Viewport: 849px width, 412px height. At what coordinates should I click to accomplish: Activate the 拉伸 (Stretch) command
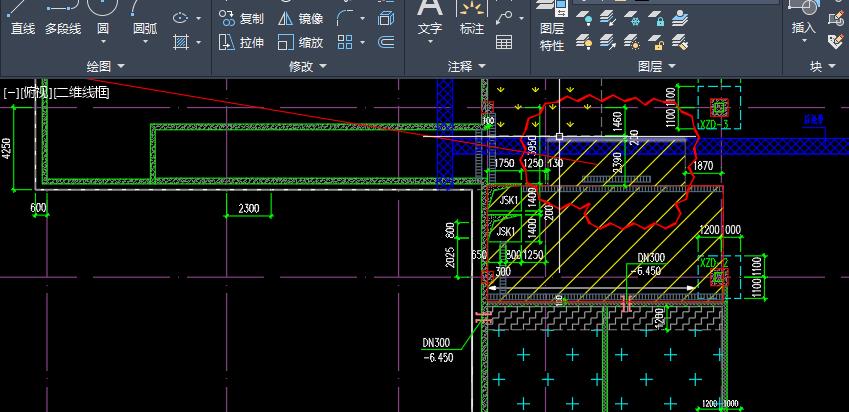(241, 42)
